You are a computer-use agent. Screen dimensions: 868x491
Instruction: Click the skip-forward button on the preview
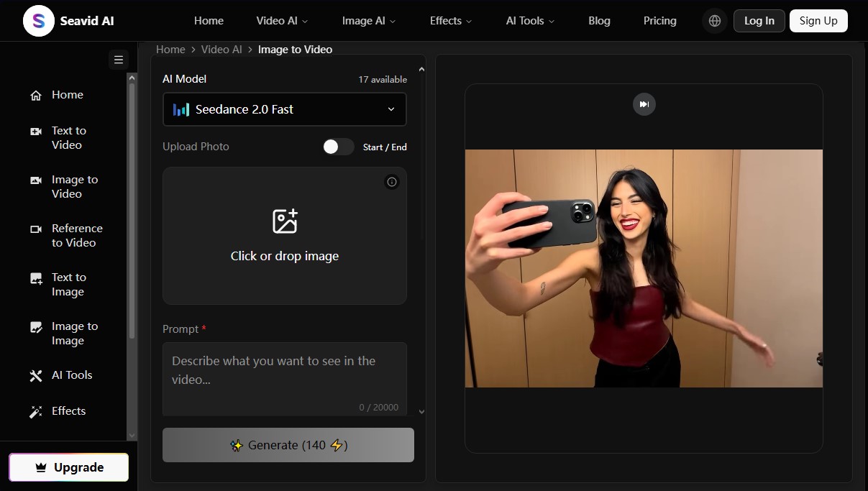644,104
